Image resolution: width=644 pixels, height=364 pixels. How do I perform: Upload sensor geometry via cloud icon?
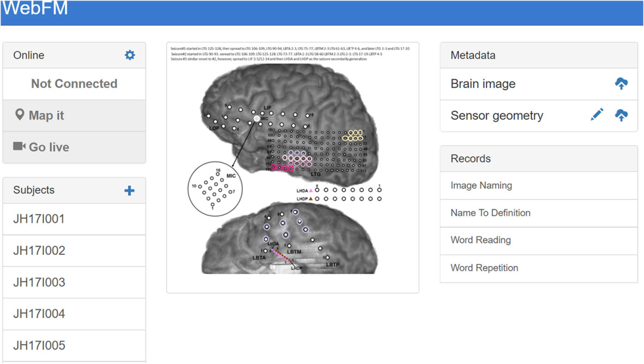pyautogui.click(x=621, y=115)
